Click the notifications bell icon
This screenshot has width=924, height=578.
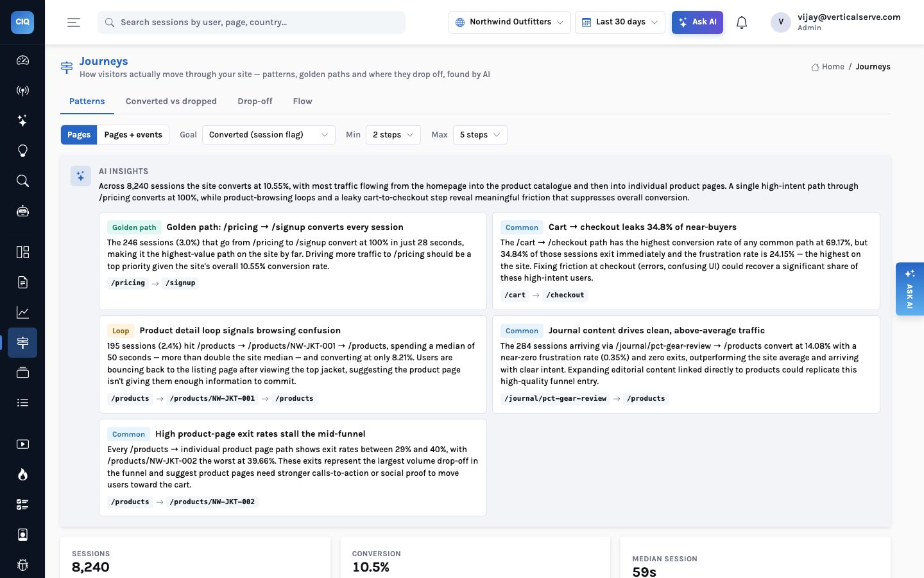742,22
